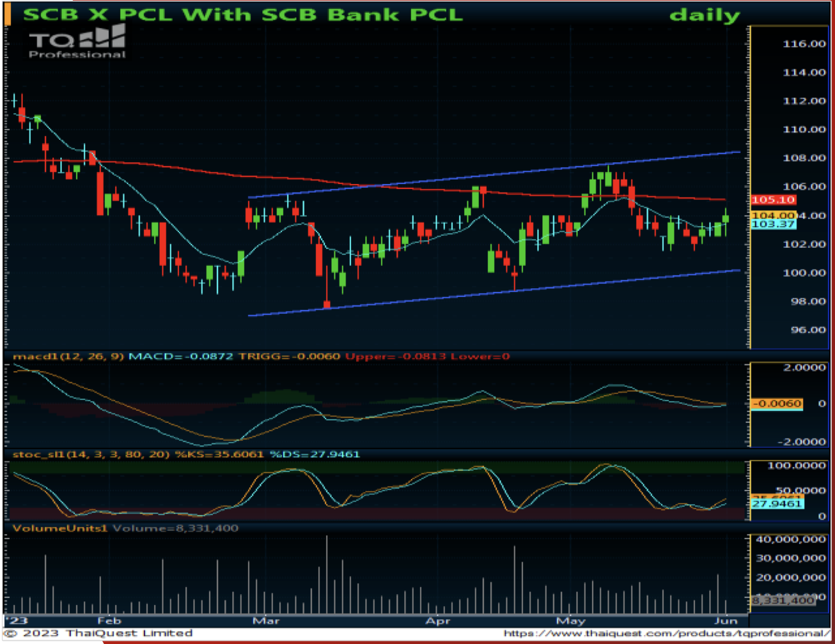Click the Feb marker on time axis
The image size is (835, 644).
point(109,620)
